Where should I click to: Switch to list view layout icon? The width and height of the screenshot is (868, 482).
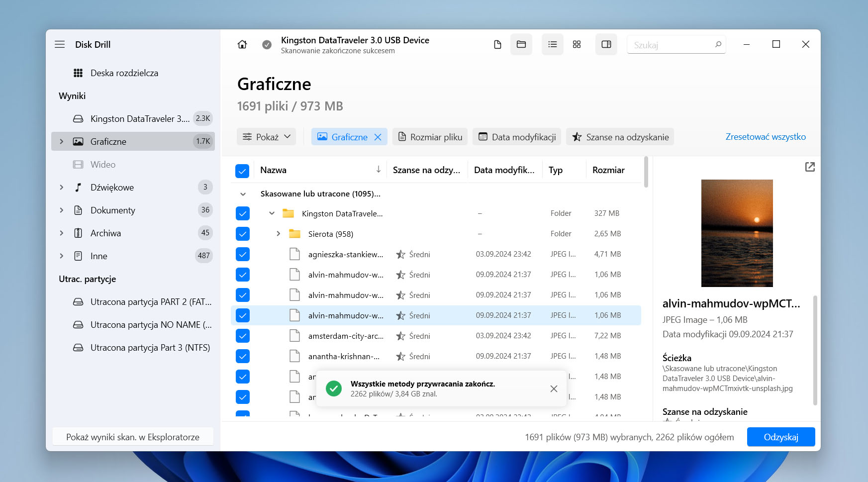(x=553, y=44)
